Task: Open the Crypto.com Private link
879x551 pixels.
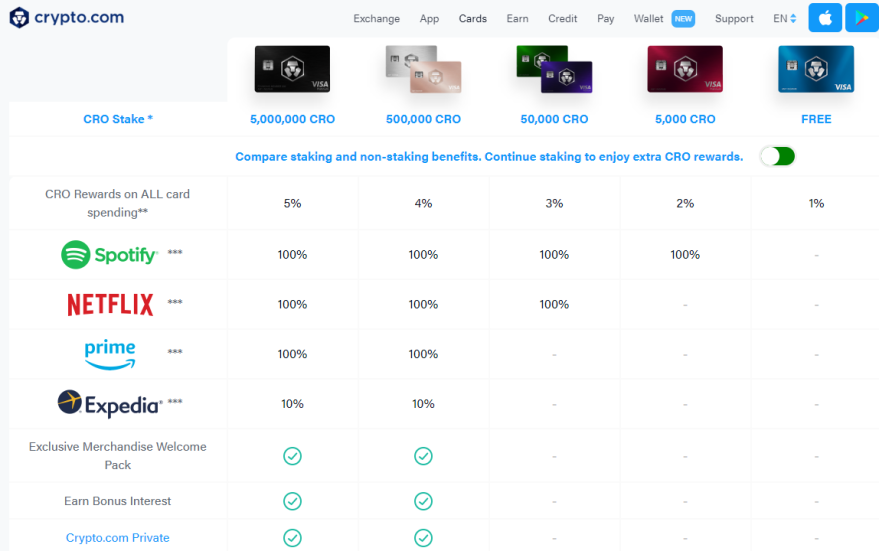Action: (118, 538)
